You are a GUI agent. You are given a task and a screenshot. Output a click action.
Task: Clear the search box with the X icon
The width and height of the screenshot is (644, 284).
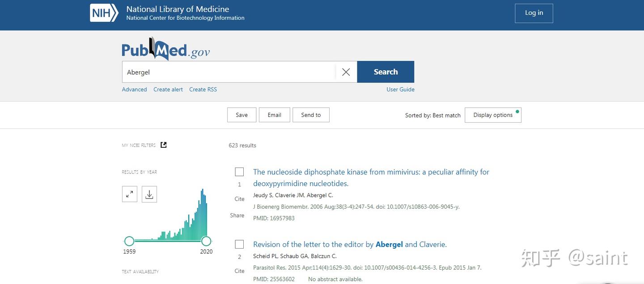345,72
